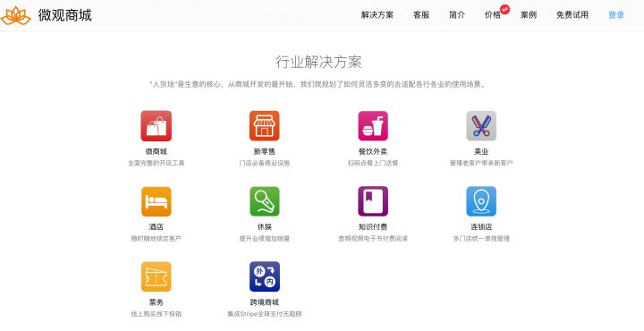Click the description 门店必备商业设施
This screenshot has width=644, height=331.
tap(265, 163)
